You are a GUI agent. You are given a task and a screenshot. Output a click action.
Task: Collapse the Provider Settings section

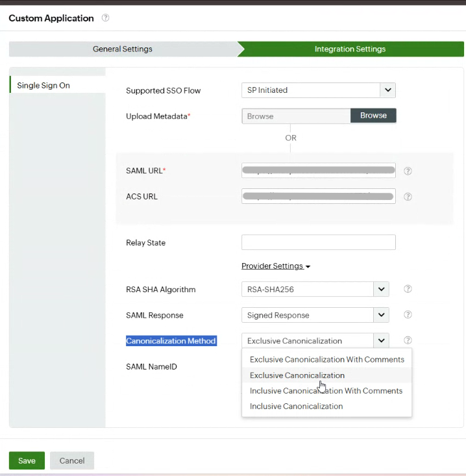[276, 266]
